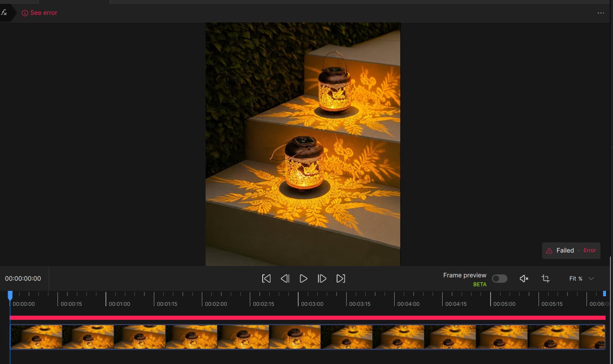Click the 00:00:00:00 timecode display

(x=23, y=278)
